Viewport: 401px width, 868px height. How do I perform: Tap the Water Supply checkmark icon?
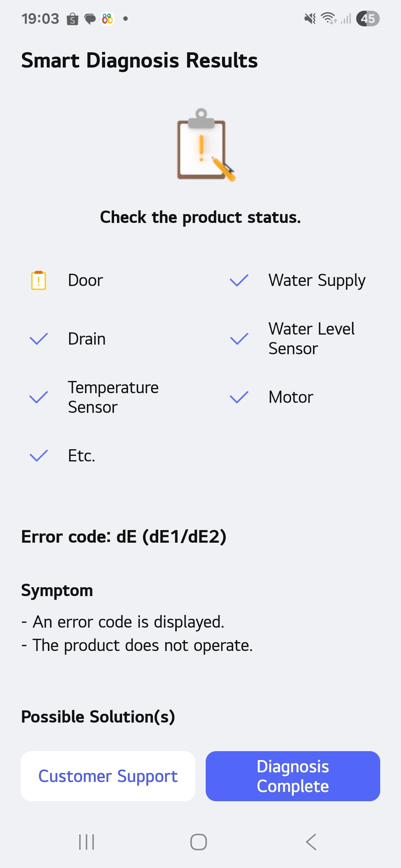tap(239, 280)
